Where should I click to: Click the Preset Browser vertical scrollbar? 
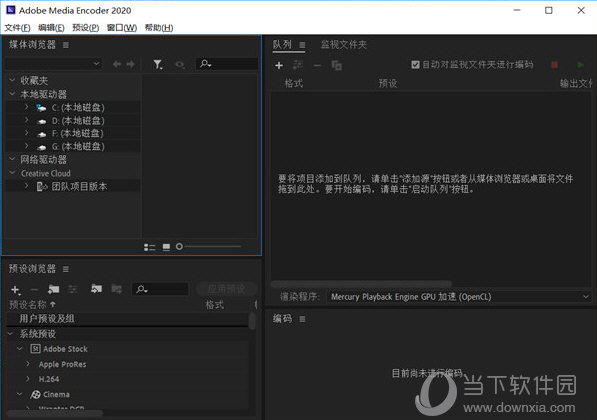point(252,321)
